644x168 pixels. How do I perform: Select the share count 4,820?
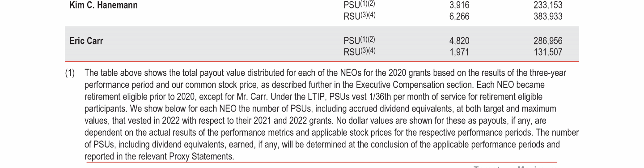tap(459, 41)
